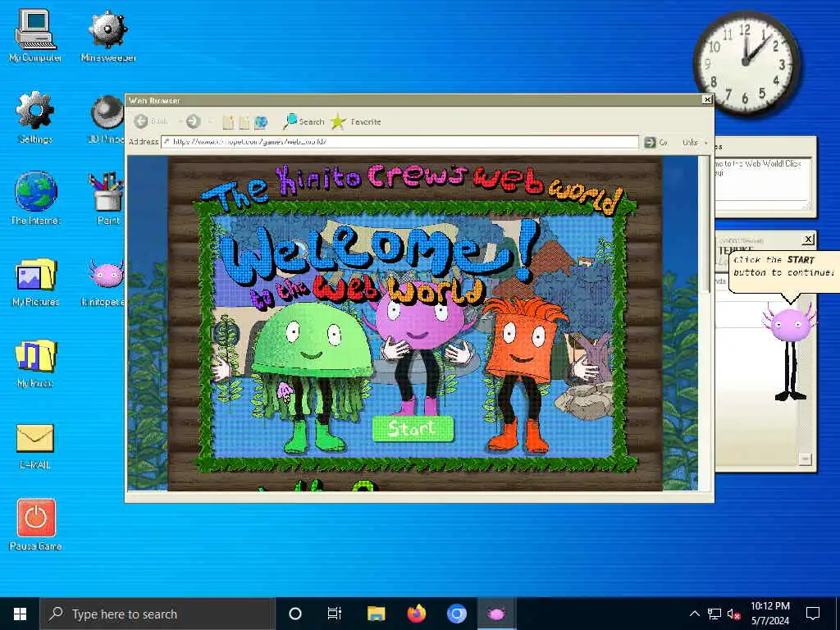
Task: Open Cortana circle on the taskbar
Action: (x=294, y=614)
